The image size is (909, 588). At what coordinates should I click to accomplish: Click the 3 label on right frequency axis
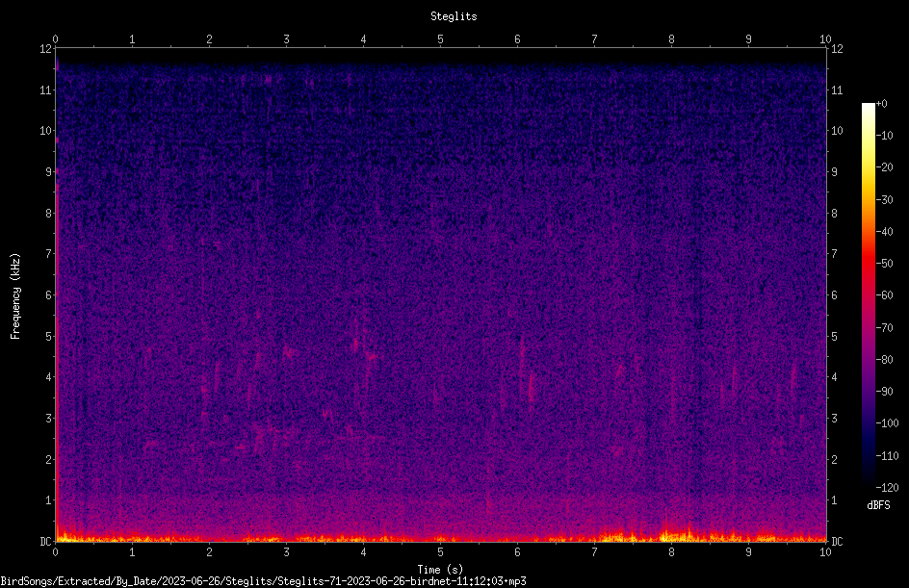click(834, 419)
